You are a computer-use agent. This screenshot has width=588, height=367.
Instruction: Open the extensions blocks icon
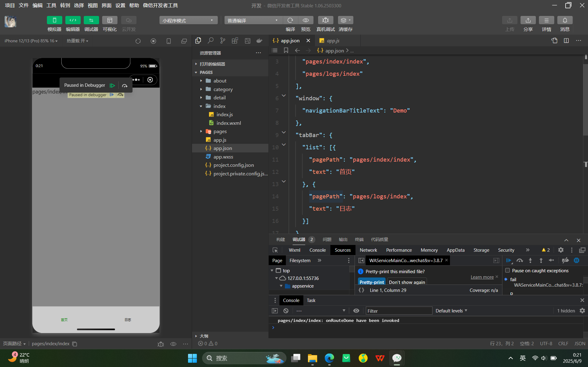point(235,40)
